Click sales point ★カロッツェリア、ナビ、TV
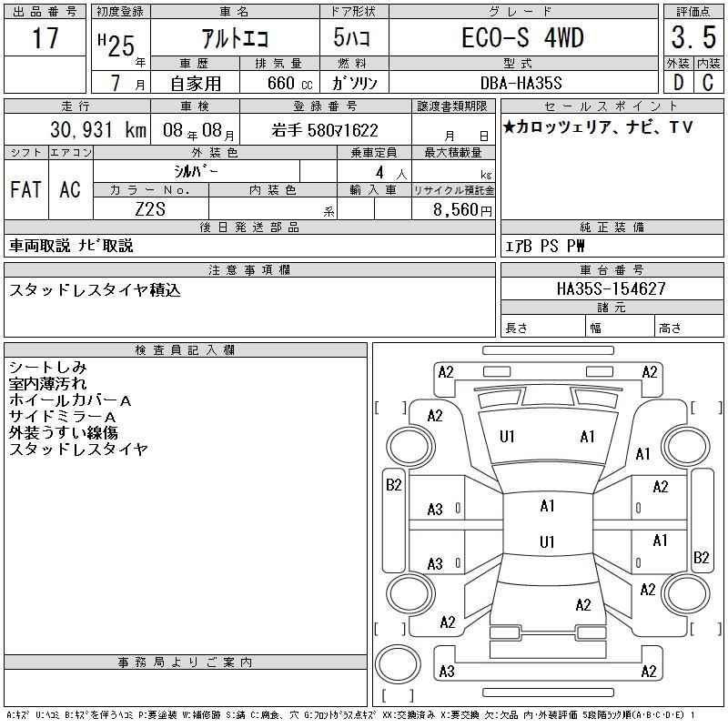The height and width of the screenshot is (728, 728). 598,126
